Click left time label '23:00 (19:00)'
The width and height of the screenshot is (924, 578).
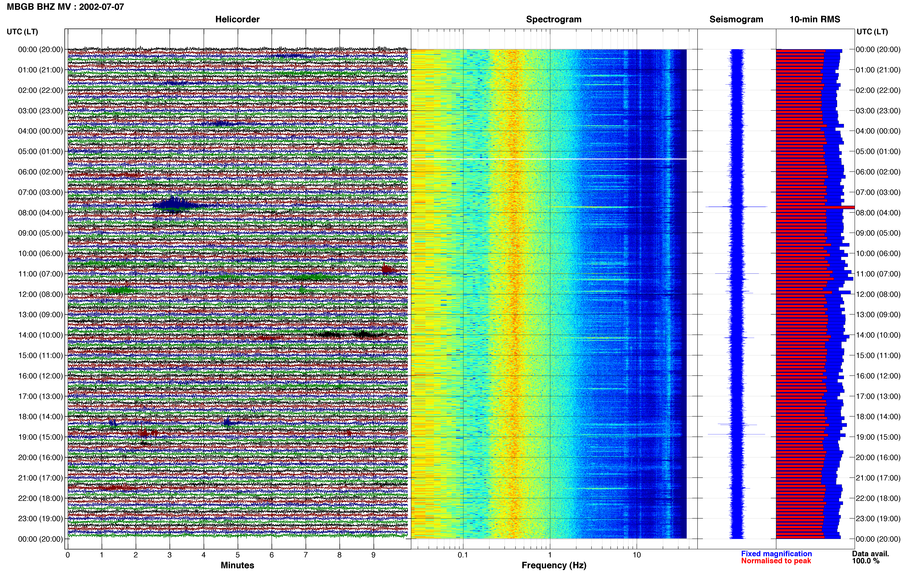[x=41, y=518]
